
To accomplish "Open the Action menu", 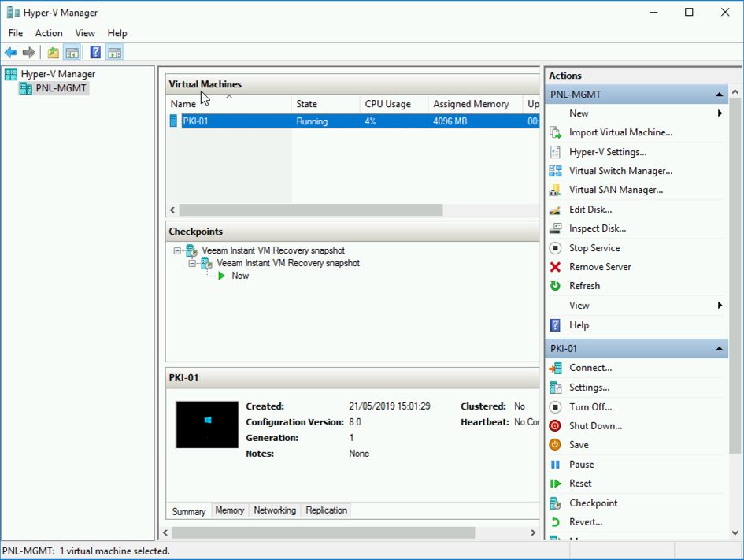I will click(49, 33).
